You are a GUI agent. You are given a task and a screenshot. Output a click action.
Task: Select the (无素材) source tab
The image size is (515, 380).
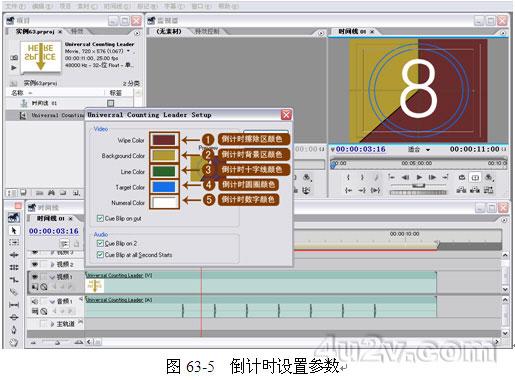point(169,31)
